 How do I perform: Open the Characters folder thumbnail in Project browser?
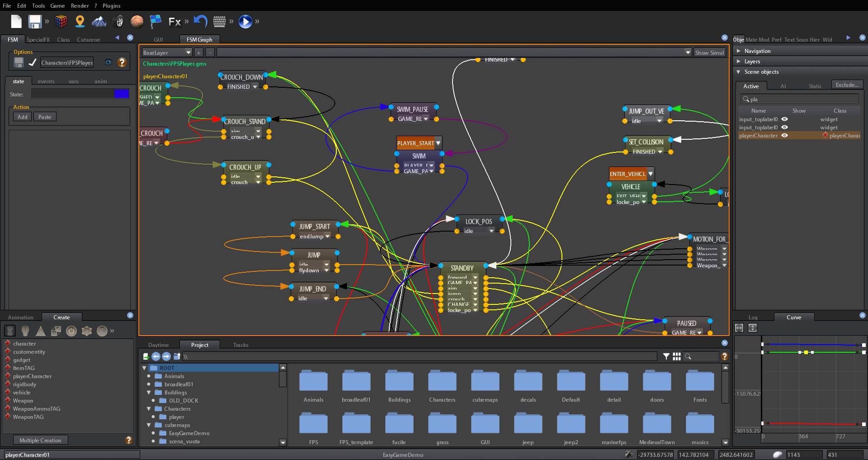tap(442, 381)
